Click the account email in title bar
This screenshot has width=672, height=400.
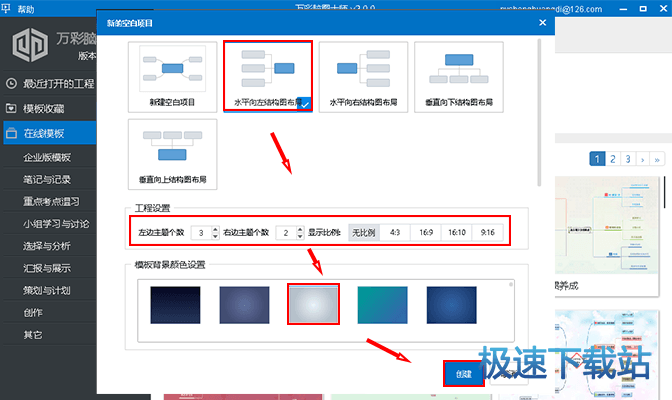tap(551, 9)
